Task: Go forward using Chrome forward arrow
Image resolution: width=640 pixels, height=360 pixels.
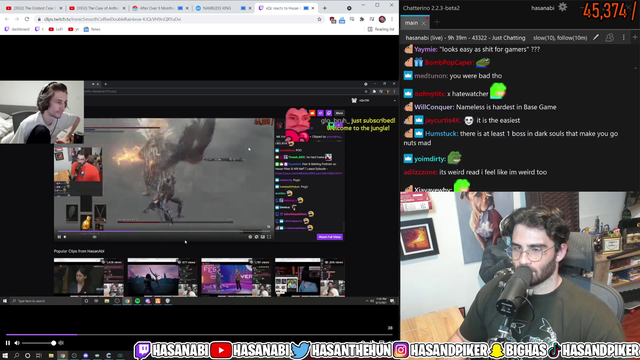Action: [17, 19]
